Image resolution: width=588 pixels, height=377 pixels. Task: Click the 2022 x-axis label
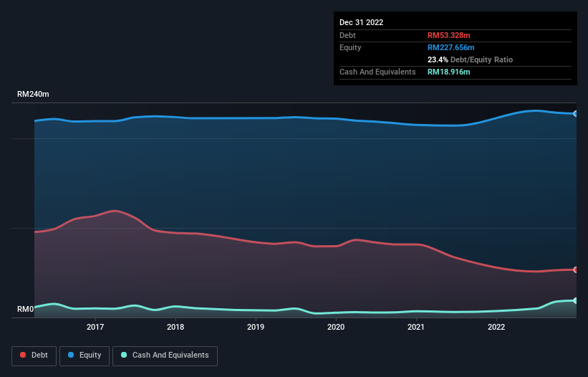(x=496, y=327)
